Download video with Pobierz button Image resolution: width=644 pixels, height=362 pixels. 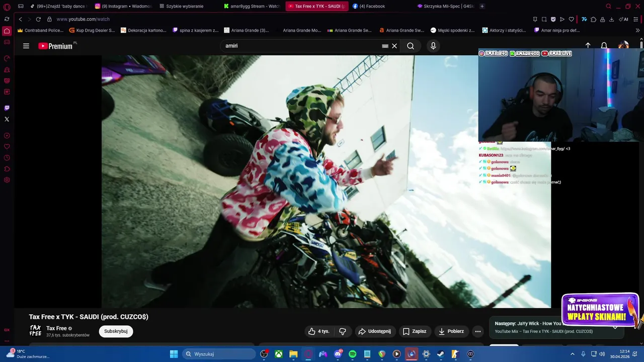point(451,331)
